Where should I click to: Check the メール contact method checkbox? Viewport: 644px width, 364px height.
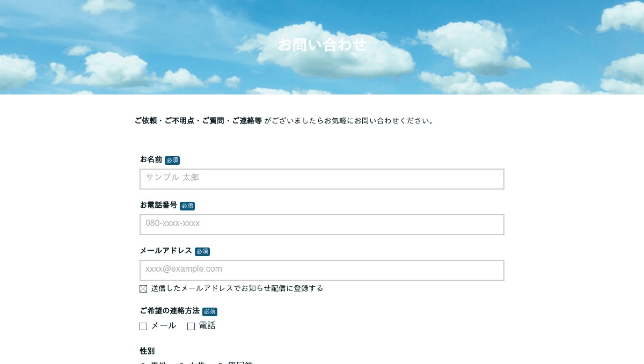(143, 326)
